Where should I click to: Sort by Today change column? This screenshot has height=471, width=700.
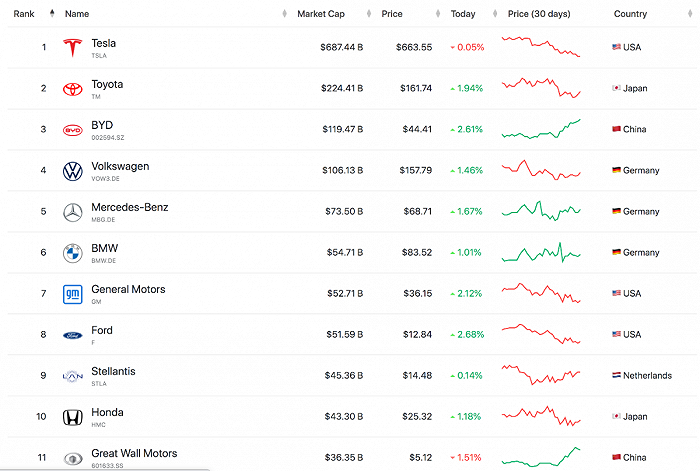463,14
